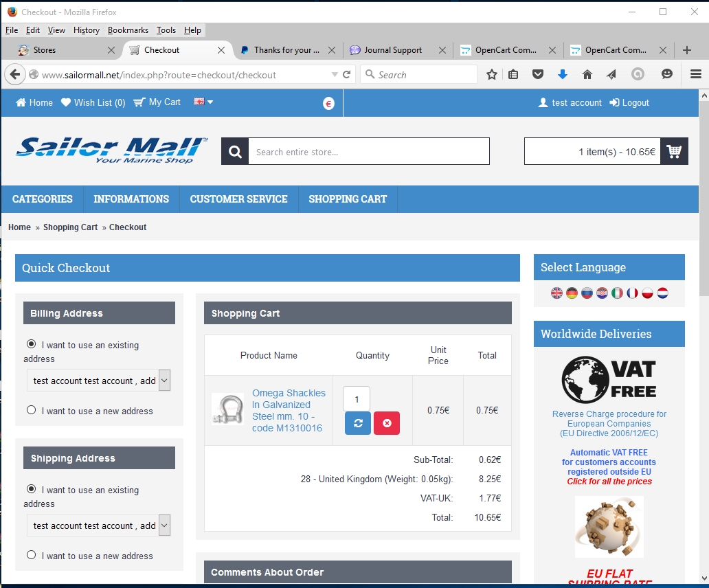The image size is (709, 588).
Task: Bookmark this page with the star icon
Action: point(491,75)
